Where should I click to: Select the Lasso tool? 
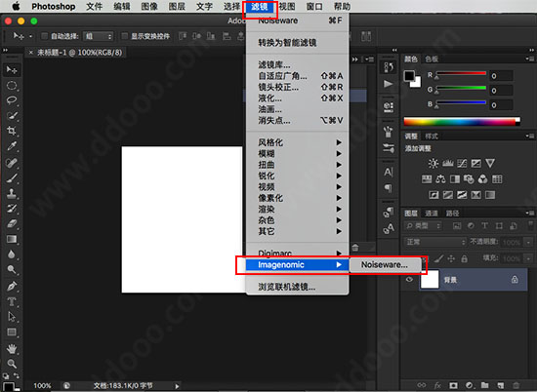coord(12,100)
